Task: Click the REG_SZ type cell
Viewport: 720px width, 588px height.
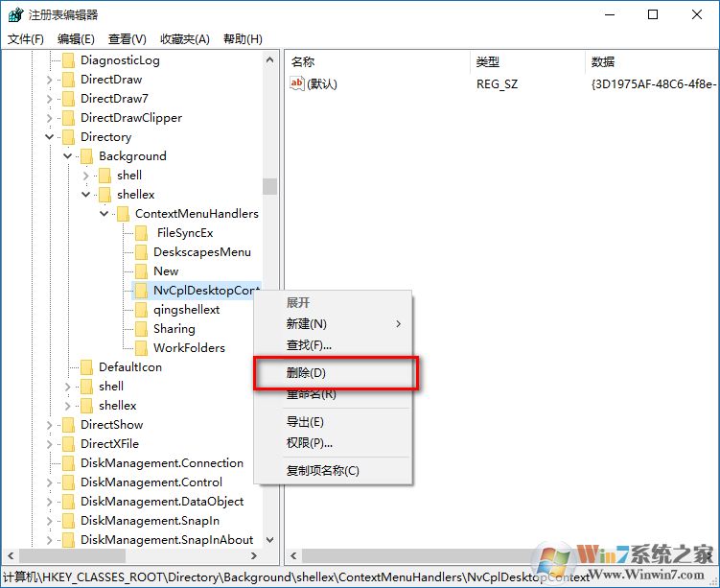Action: [x=497, y=84]
